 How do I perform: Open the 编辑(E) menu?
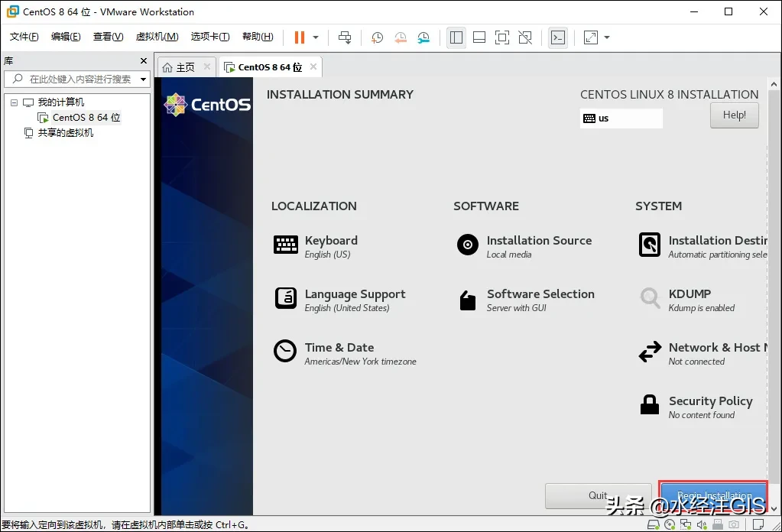pos(66,37)
